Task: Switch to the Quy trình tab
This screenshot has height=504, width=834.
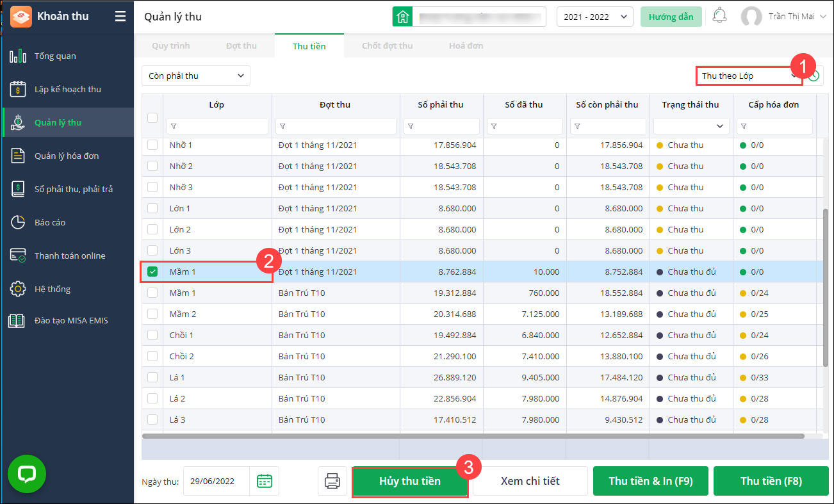Action: click(171, 46)
